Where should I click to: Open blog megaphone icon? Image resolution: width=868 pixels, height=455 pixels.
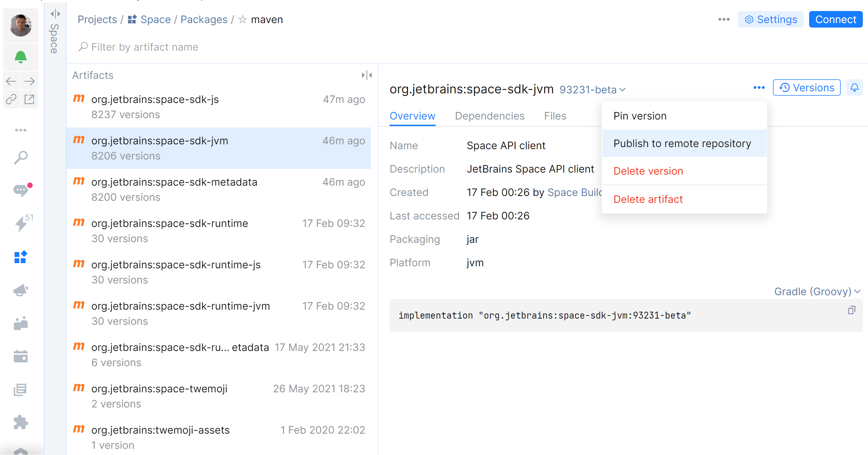[21, 290]
